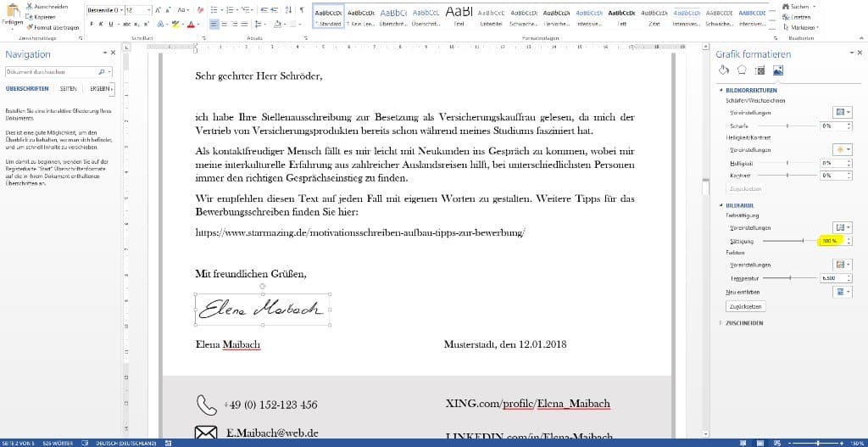Open Layout & Properties tab icon
Image resolution: width=868 pixels, height=447 pixels.
tap(759, 70)
